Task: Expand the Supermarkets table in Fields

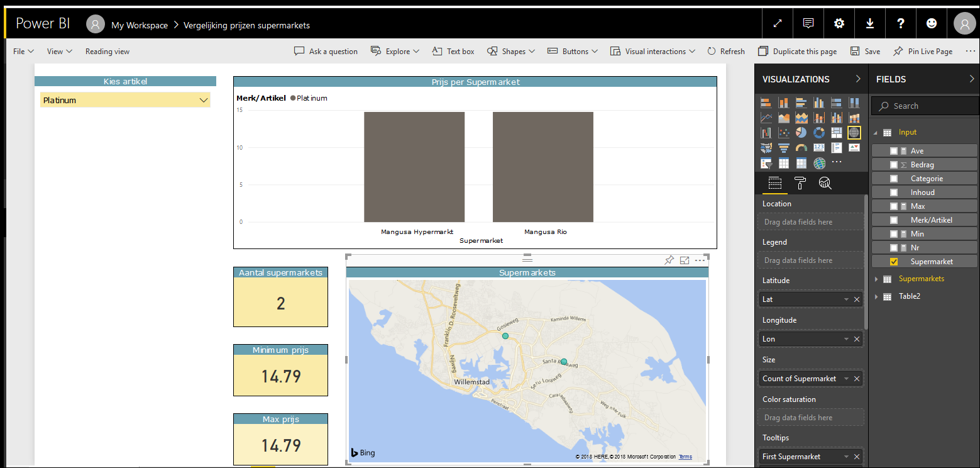Action: click(x=876, y=279)
